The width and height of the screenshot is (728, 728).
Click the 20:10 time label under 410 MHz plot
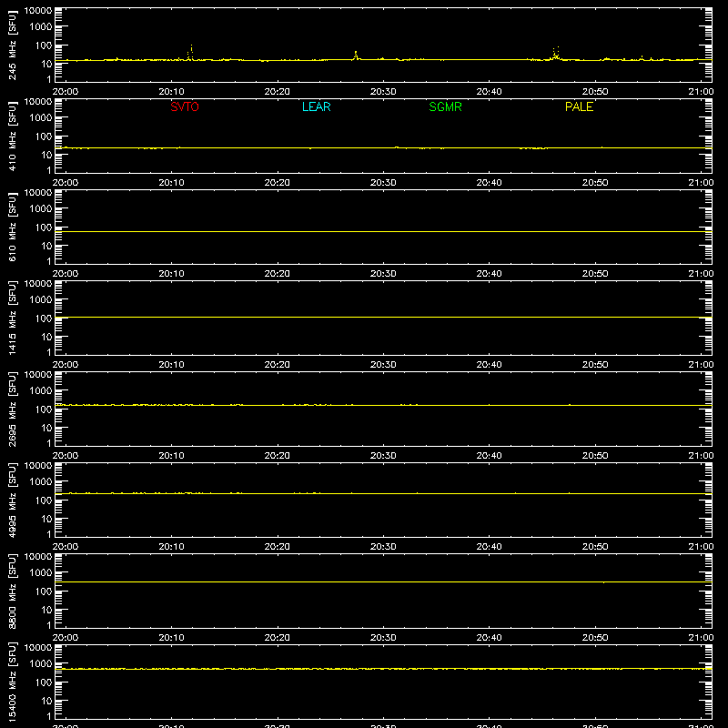tap(171, 183)
